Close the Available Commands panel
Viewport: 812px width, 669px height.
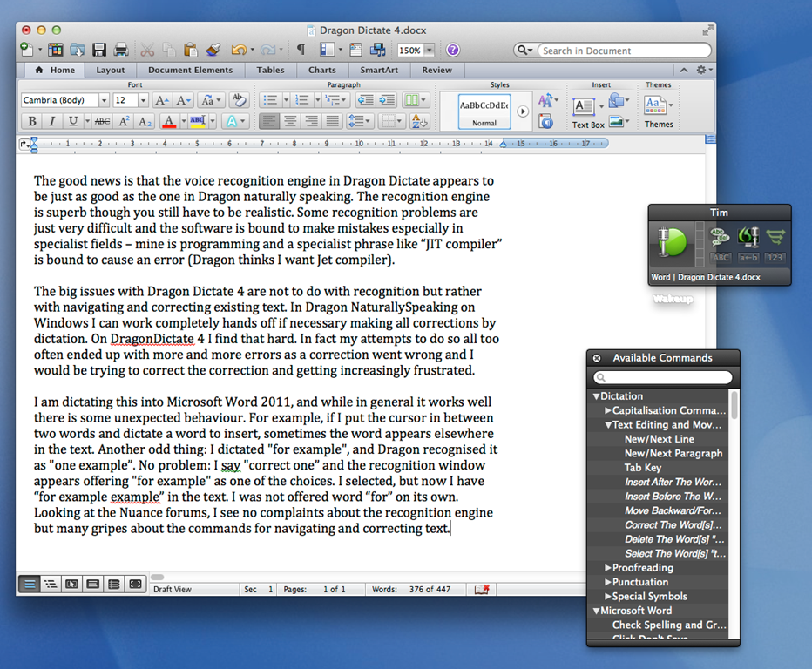tap(597, 358)
